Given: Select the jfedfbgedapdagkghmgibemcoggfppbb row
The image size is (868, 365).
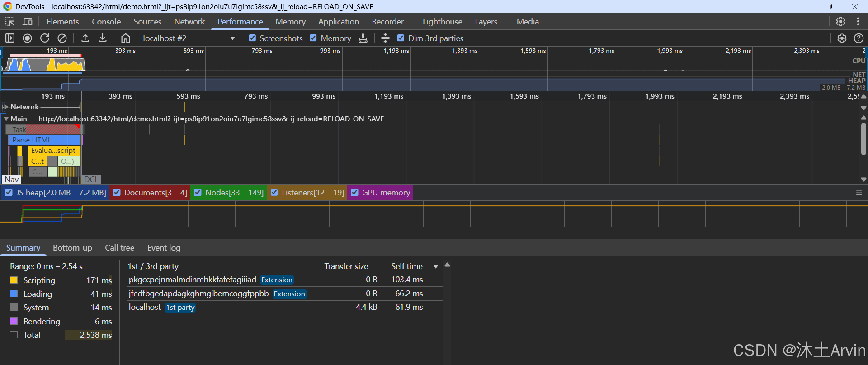Looking at the screenshot, I should point(285,294).
